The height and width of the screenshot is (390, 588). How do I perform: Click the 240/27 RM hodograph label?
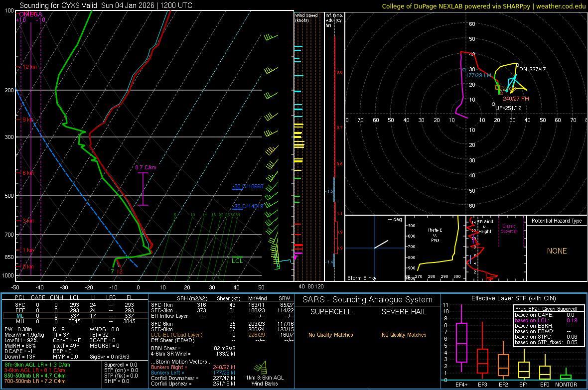516,99
